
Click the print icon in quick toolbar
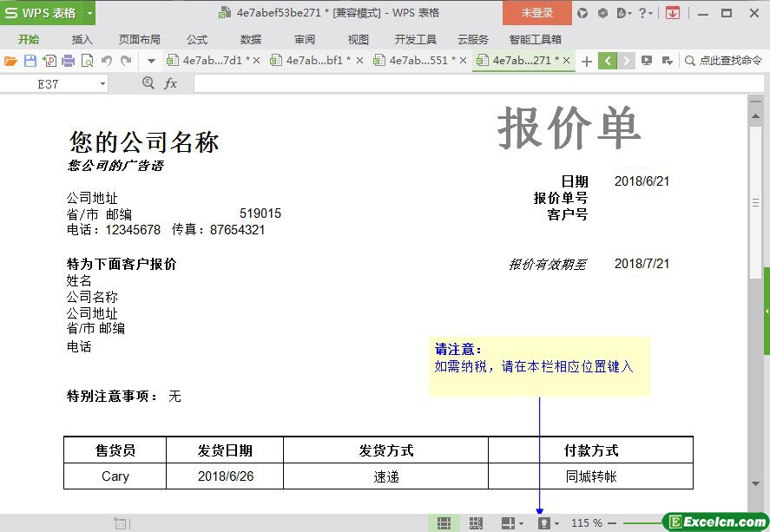point(68,61)
